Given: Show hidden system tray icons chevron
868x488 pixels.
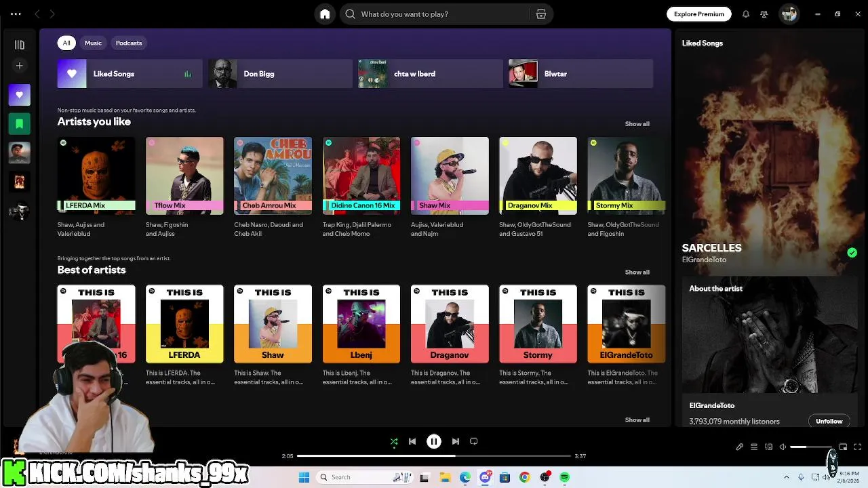Looking at the screenshot, I should tap(787, 477).
